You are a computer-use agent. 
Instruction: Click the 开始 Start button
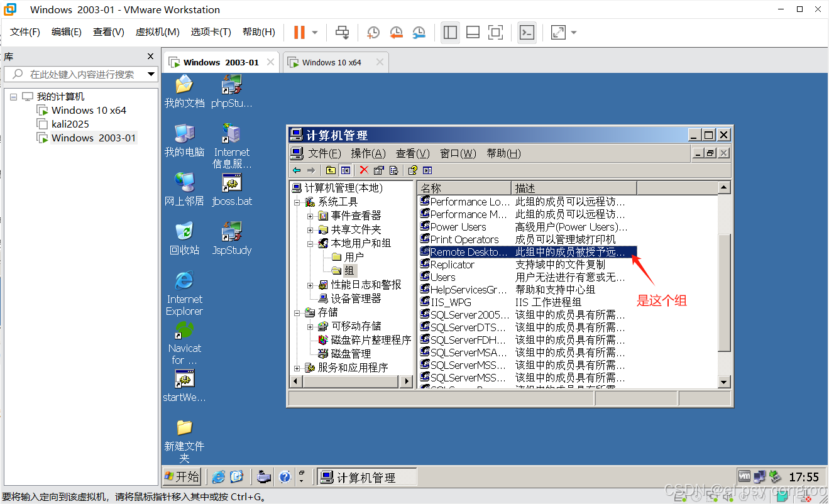pyautogui.click(x=182, y=477)
